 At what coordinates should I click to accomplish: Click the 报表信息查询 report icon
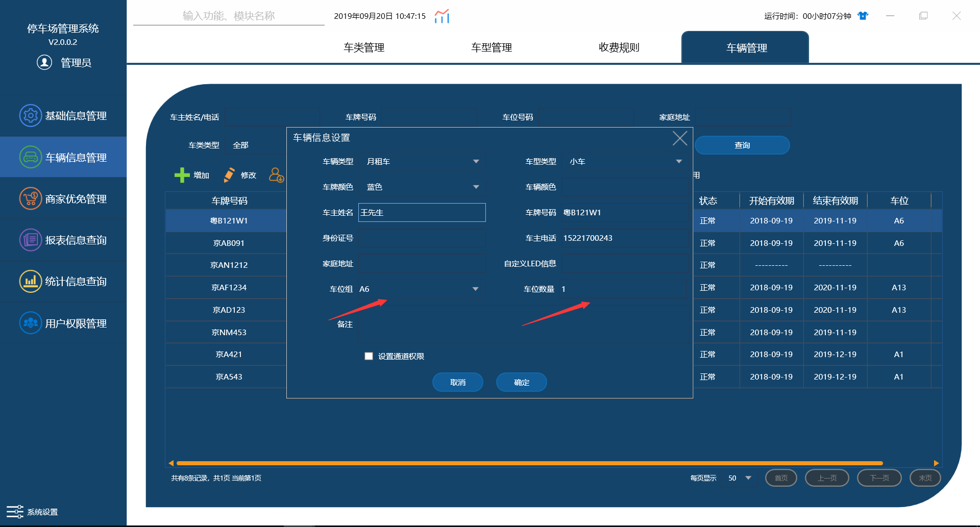(30, 240)
